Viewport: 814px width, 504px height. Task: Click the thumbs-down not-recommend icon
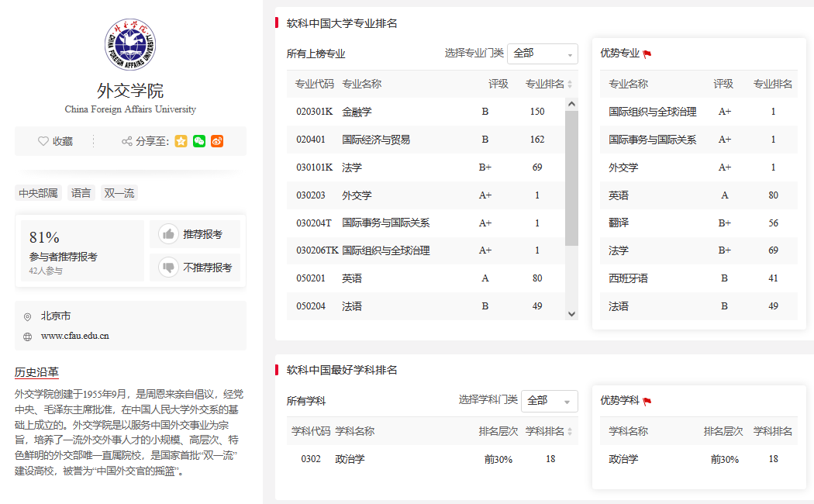[x=168, y=268]
